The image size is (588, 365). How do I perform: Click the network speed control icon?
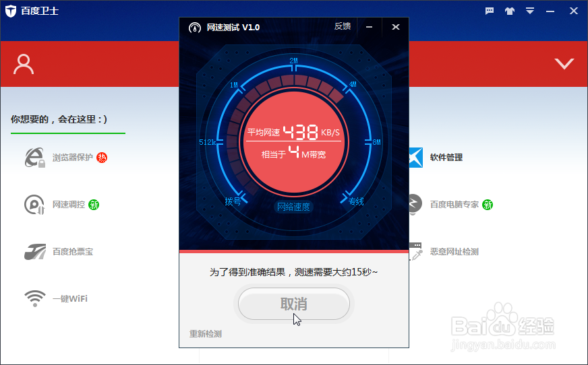pos(34,205)
